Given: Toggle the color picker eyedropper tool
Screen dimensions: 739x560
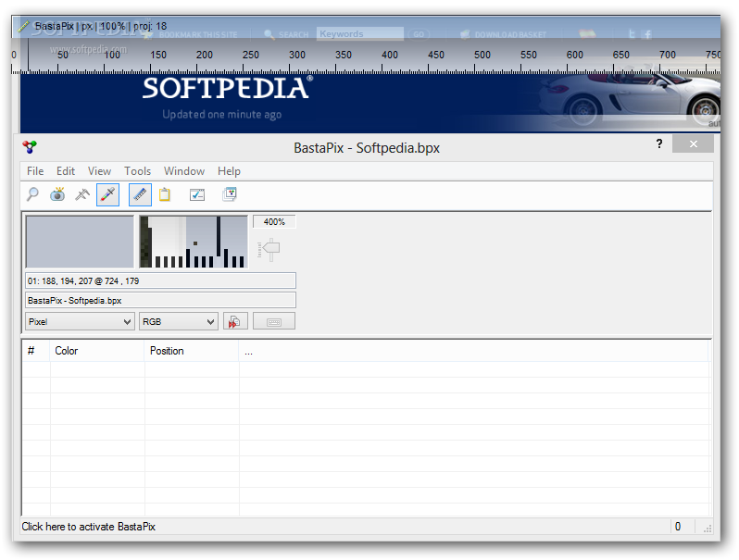Looking at the screenshot, I should click(108, 194).
